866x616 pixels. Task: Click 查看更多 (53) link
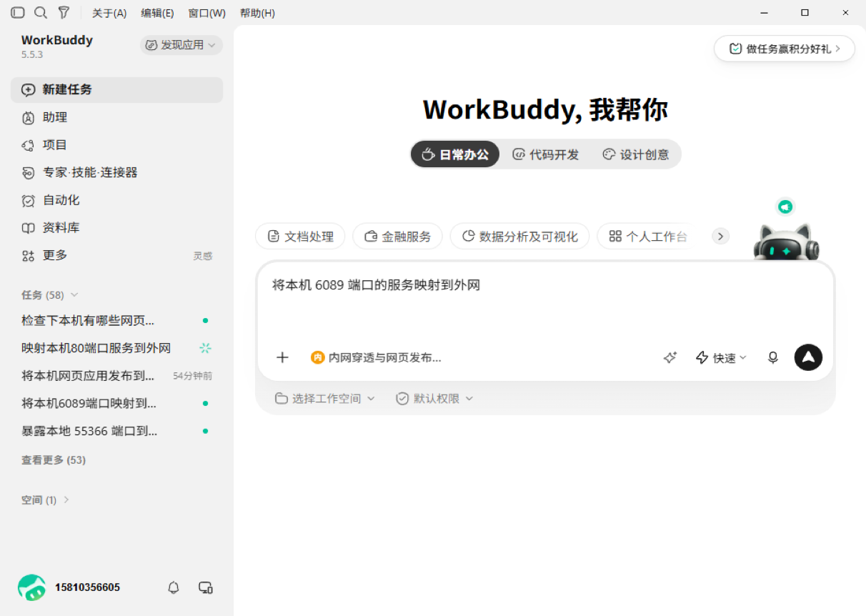54,460
